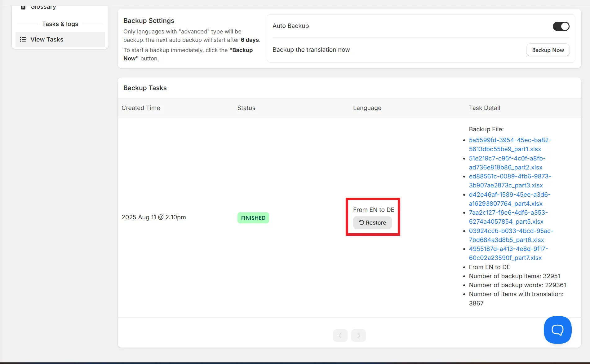Download backup file ending part7.xlsx
Viewport: 590px width, 364px height.
[x=508, y=253]
